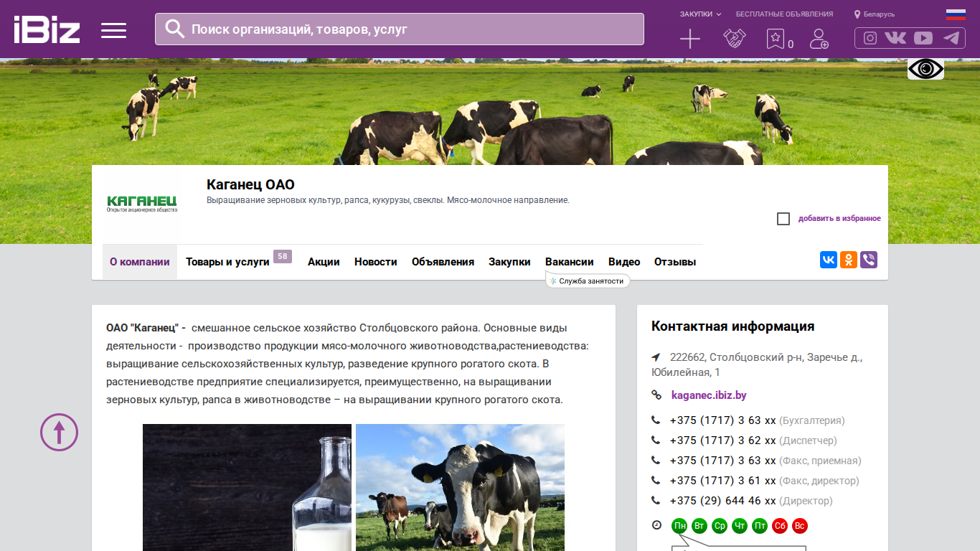
Task: Switch language via the Russian flag
Action: click(x=956, y=14)
